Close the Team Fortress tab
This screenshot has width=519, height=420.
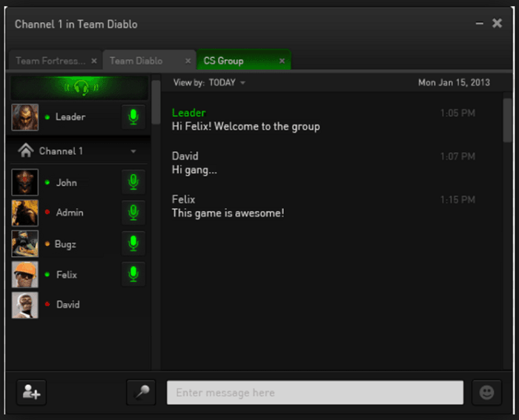94,61
